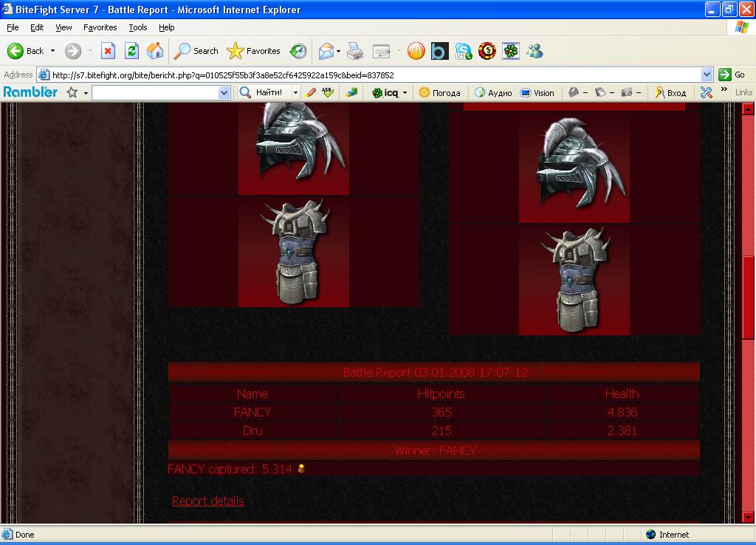Click the orange globe toolbar icon
The width and height of the screenshot is (756, 545).
[x=416, y=51]
